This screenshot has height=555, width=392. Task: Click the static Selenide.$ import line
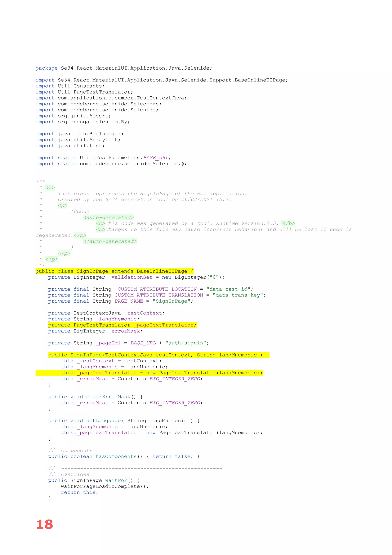click(111, 164)
